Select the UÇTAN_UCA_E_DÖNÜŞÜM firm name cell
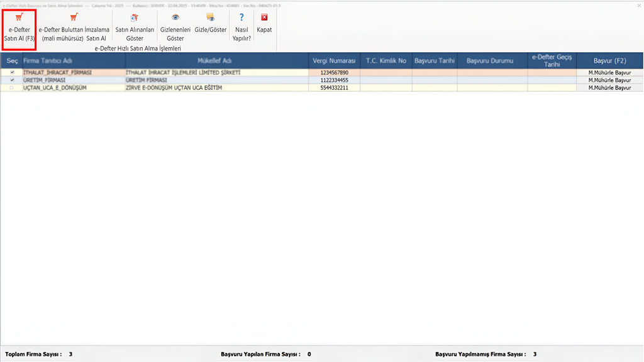 pos(74,88)
